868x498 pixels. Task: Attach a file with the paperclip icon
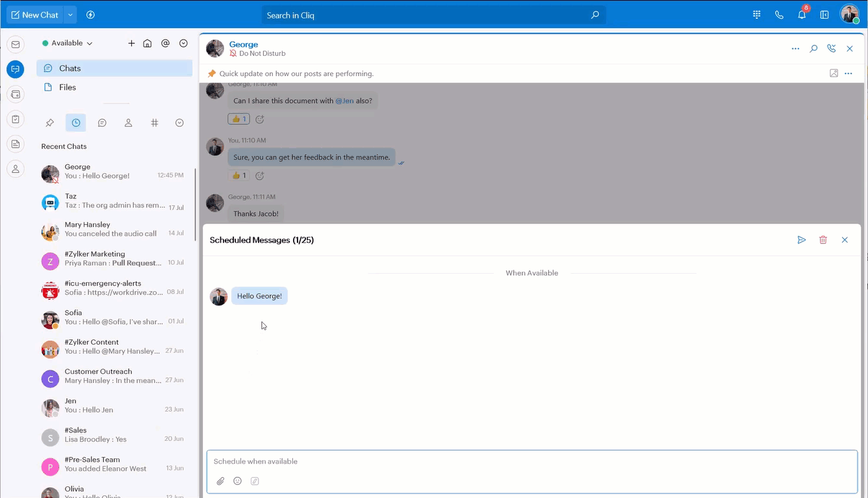(221, 481)
